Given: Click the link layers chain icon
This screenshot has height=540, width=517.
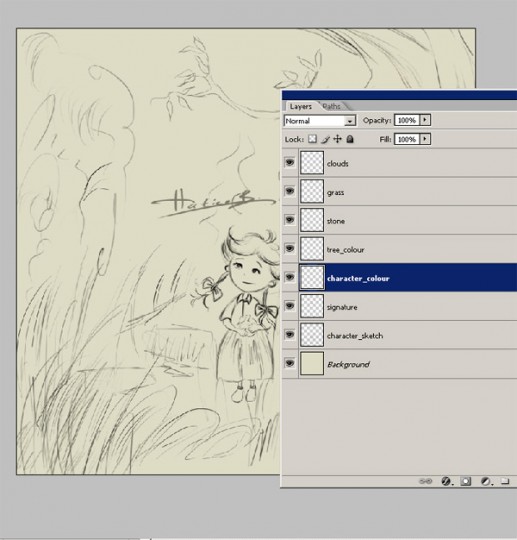Looking at the screenshot, I should 425,481.
